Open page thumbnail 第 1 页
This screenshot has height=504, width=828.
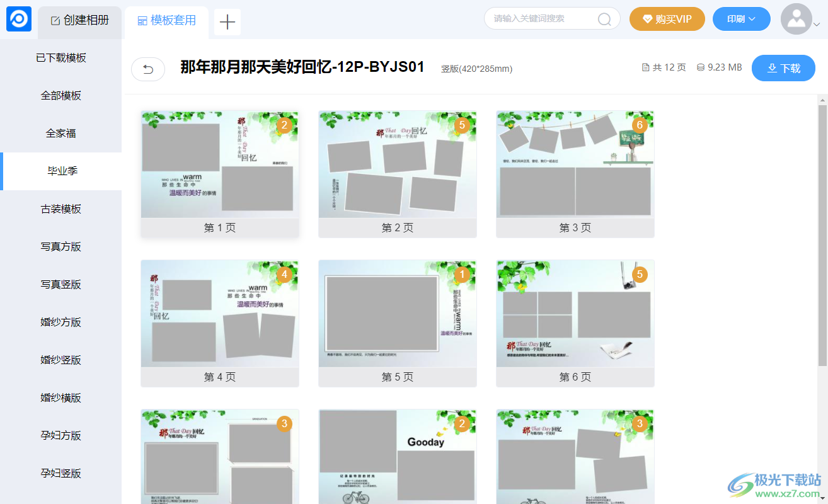[x=220, y=175]
